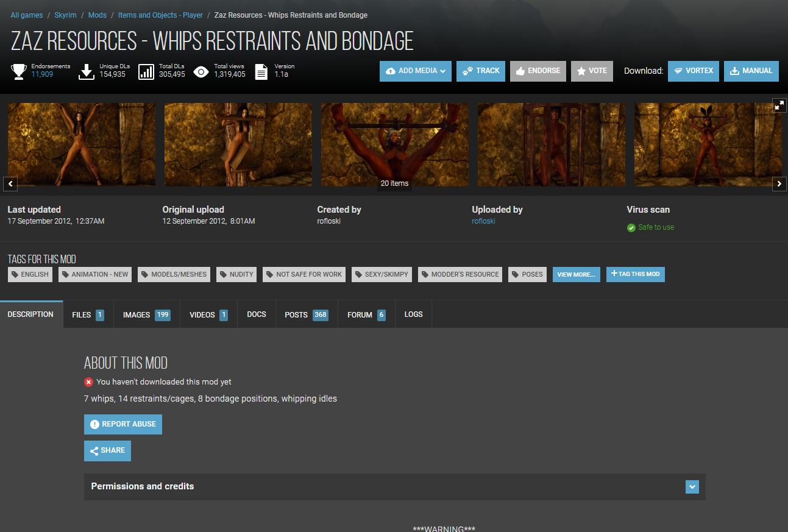Screen dimensions: 788x532
Task: Click the SHARE button
Action: pyautogui.click(x=107, y=451)
